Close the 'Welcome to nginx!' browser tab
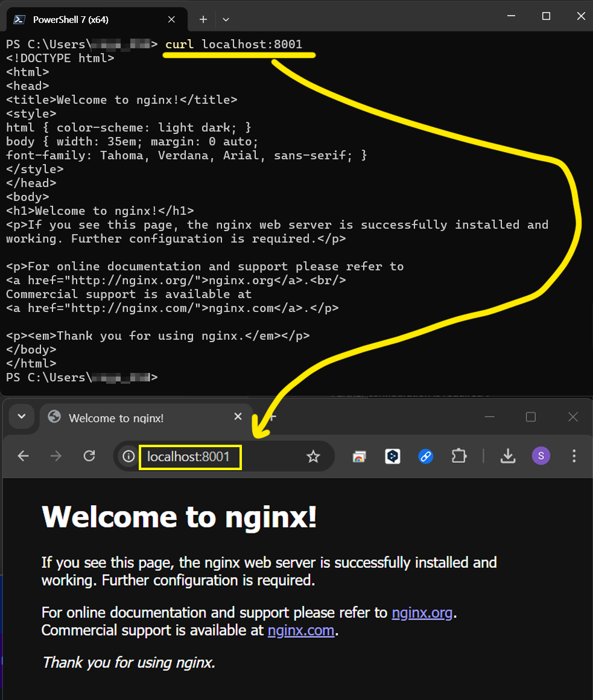 238,416
